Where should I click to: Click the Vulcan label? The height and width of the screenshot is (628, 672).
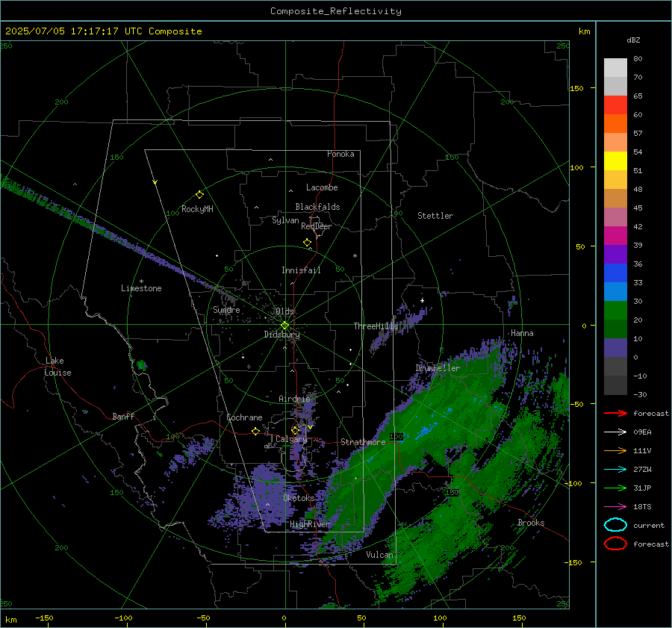click(x=379, y=555)
